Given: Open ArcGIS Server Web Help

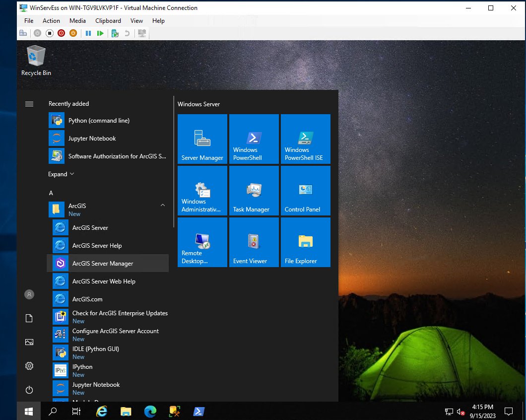Looking at the screenshot, I should (x=108, y=281).
